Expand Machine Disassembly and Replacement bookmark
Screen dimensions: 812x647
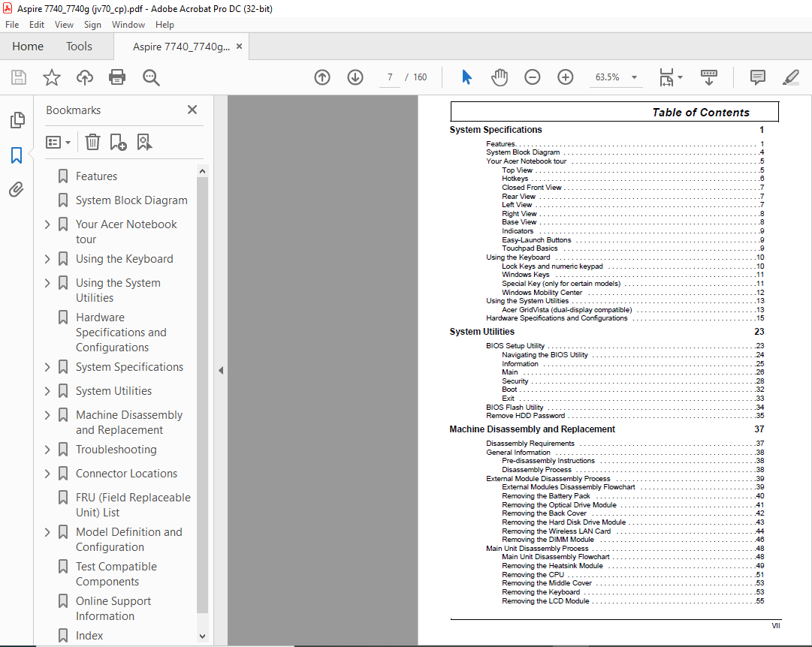pos(47,415)
